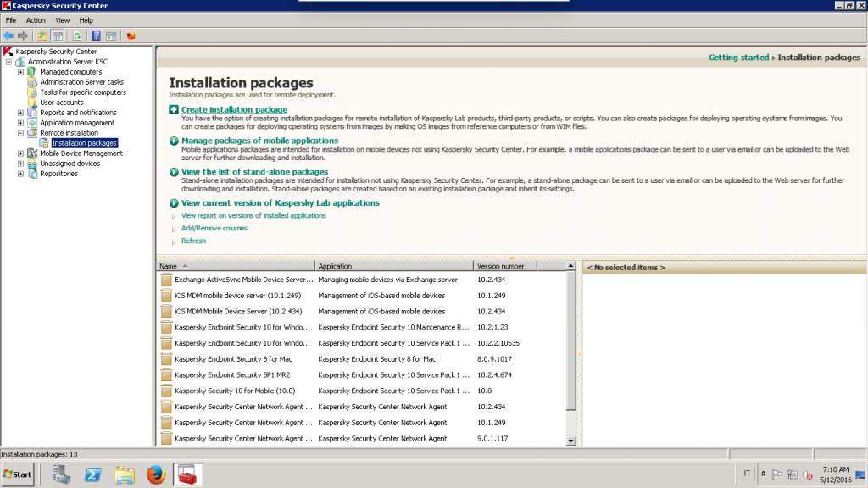
Task: Click the package icon of Exchange ActiveSync Mobile Device Server
Action: pyautogui.click(x=166, y=280)
